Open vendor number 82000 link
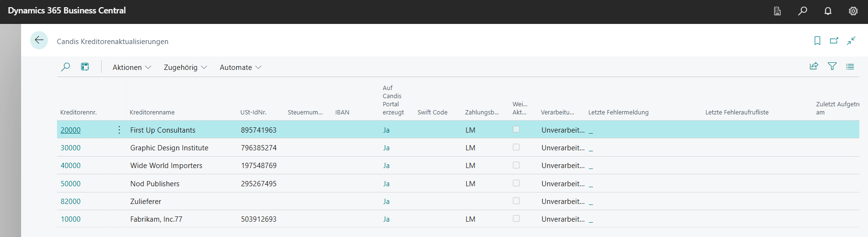Screen dimensions: 868x237 pyautogui.click(x=70, y=202)
